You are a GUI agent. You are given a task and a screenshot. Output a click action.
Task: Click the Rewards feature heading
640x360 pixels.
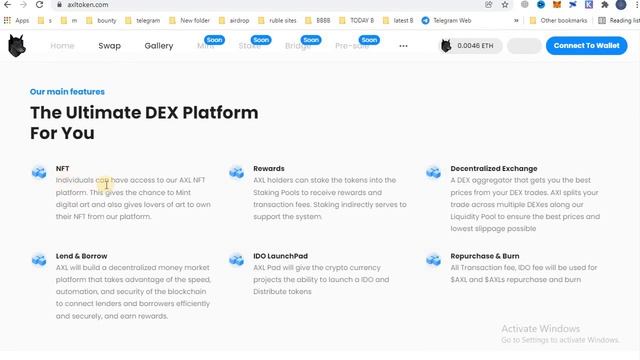coord(269,169)
